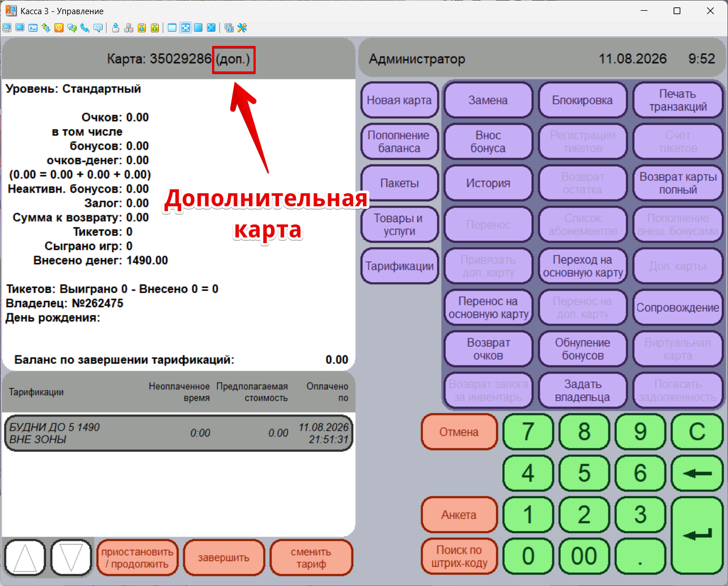
Task: Click the Отмена button
Action: pyautogui.click(x=459, y=432)
